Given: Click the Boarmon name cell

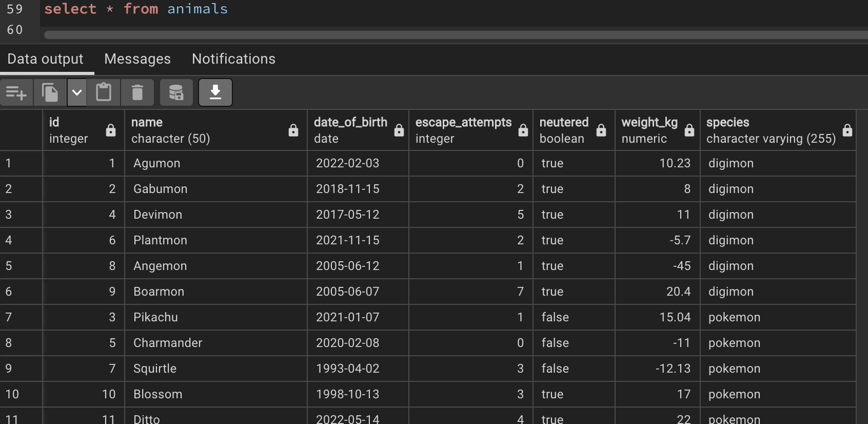Looking at the screenshot, I should 216,292.
